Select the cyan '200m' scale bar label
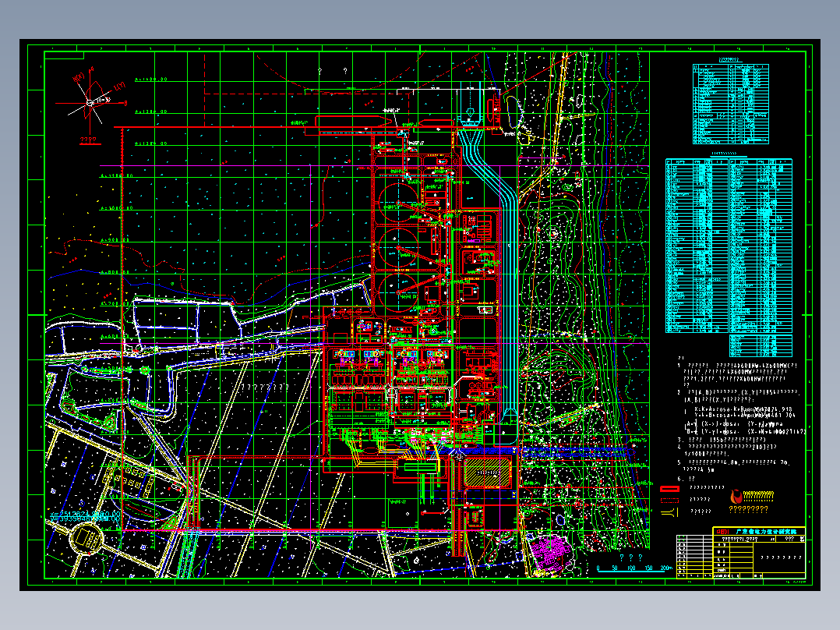This screenshot has width=840, height=630. (x=666, y=568)
